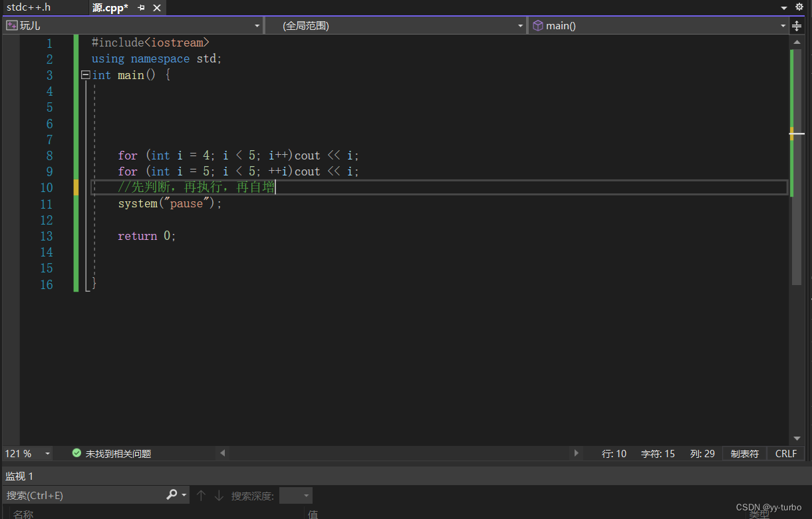The image size is (812, 519).
Task: Click the split editor window icon
Action: click(797, 26)
